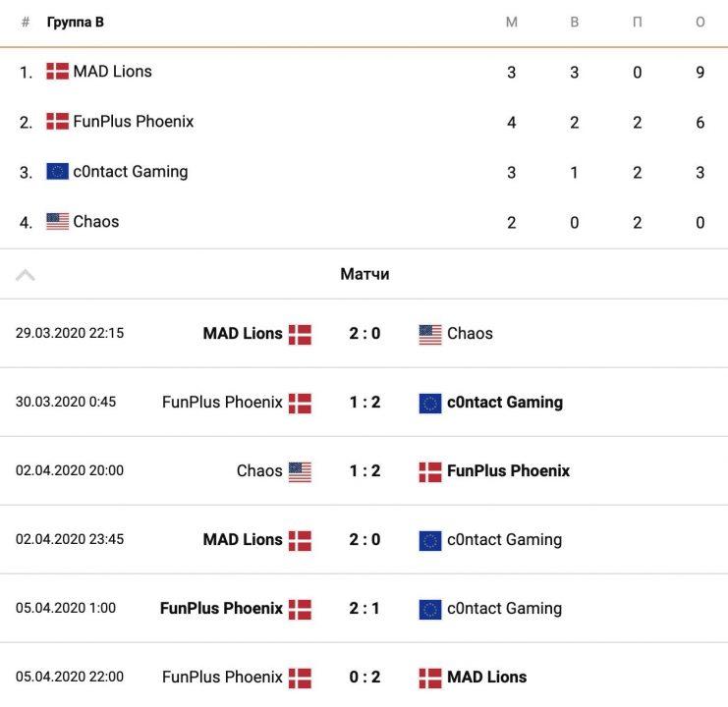
Task: Open MAD Lions team in standings
Action: 112,71
